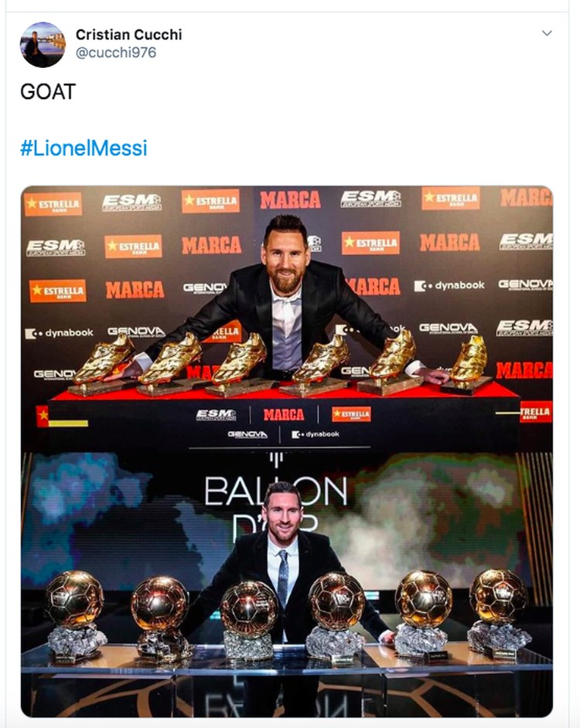580x728 pixels.
Task: Click the MARCA logo at top center of photo
Action: tap(291, 199)
